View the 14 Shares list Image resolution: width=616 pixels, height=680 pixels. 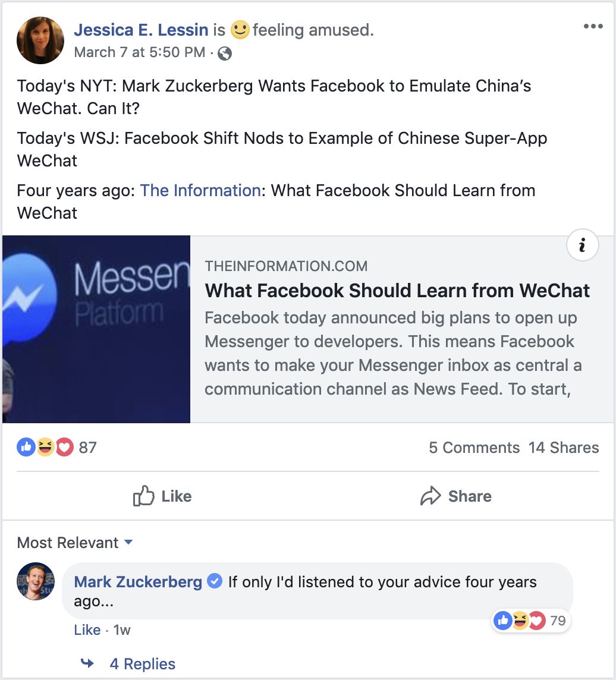click(564, 448)
